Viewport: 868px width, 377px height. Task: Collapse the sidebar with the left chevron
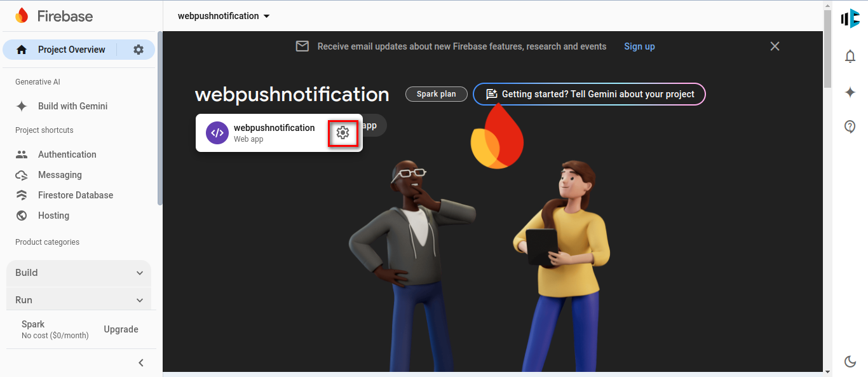point(141,363)
